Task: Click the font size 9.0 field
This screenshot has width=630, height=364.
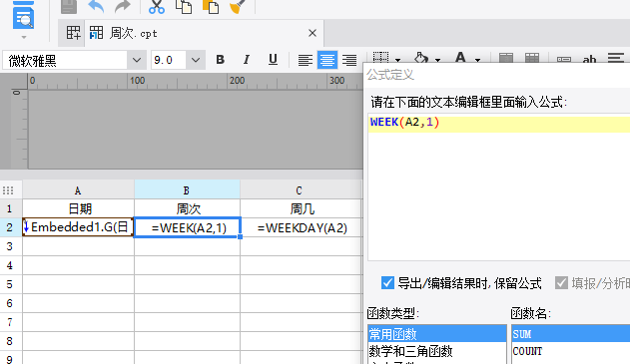Action: [x=169, y=60]
